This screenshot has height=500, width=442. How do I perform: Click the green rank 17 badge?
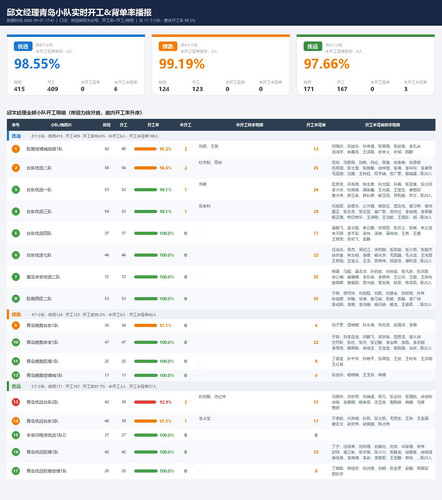(x=16, y=471)
